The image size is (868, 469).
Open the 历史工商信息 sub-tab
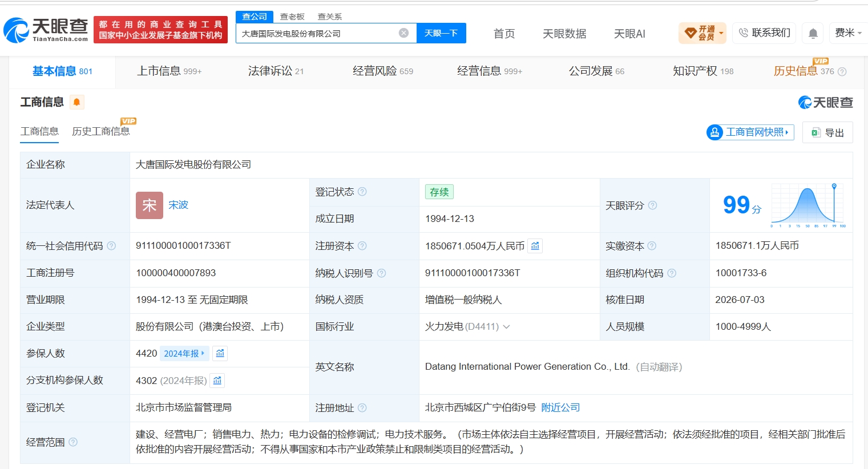[x=101, y=131]
